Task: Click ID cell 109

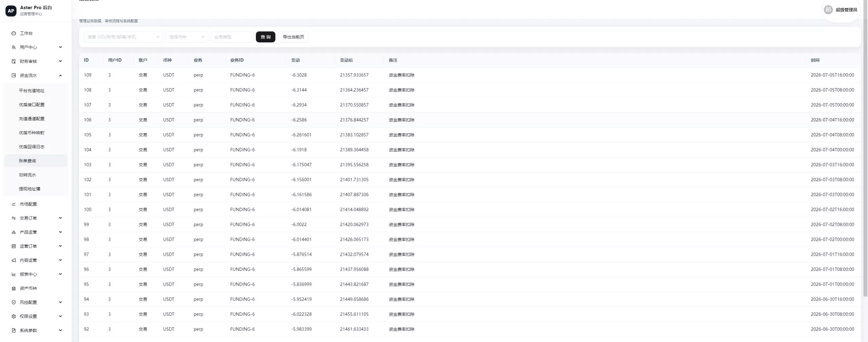Action: 87,75
